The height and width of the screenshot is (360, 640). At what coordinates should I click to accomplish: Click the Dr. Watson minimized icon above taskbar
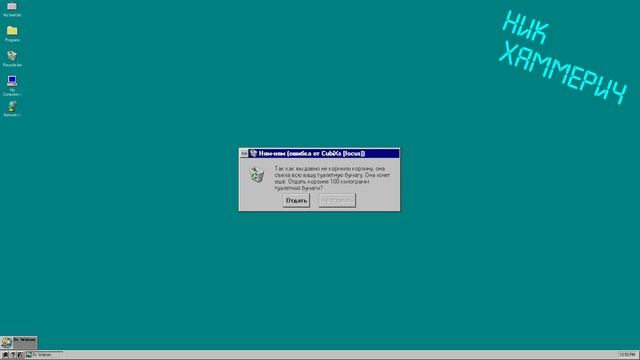coord(19,342)
